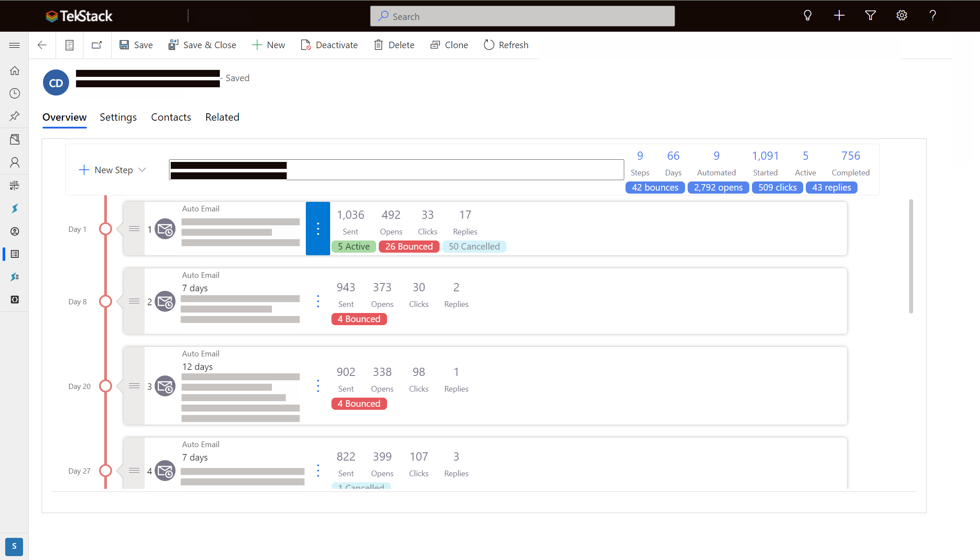This screenshot has width=980, height=560.
Task: Click the Deactivate button
Action: [x=329, y=45]
